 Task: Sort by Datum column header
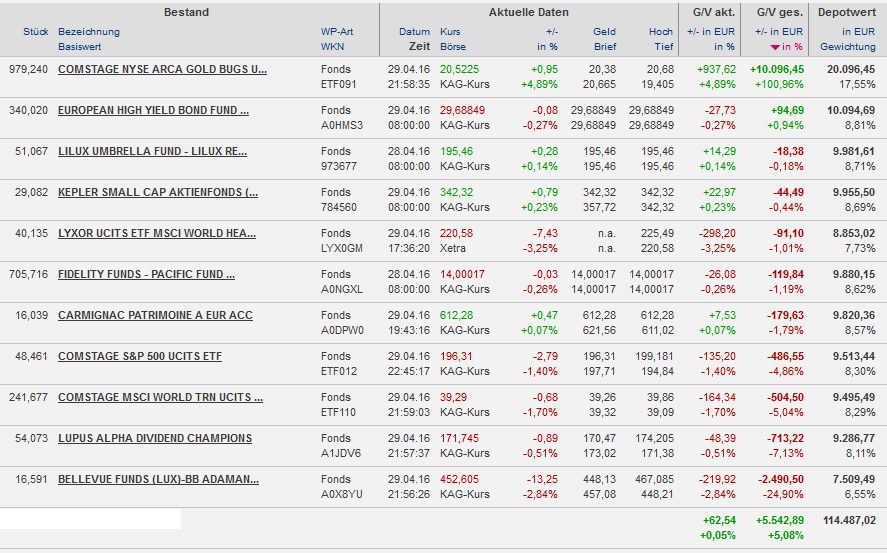point(414,32)
